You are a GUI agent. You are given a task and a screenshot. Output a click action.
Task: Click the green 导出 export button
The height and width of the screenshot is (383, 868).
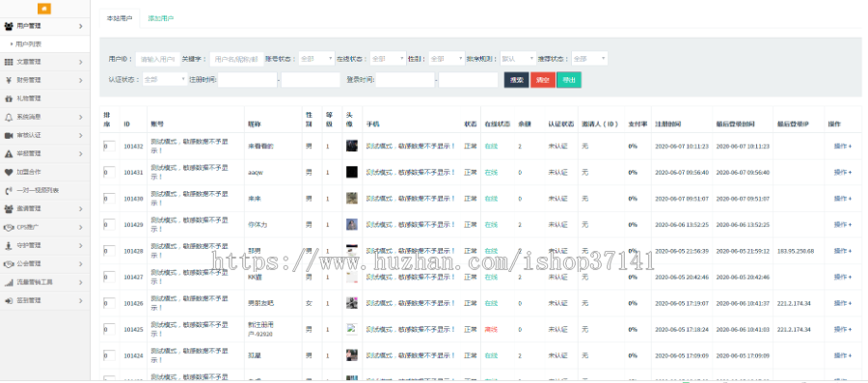click(569, 80)
